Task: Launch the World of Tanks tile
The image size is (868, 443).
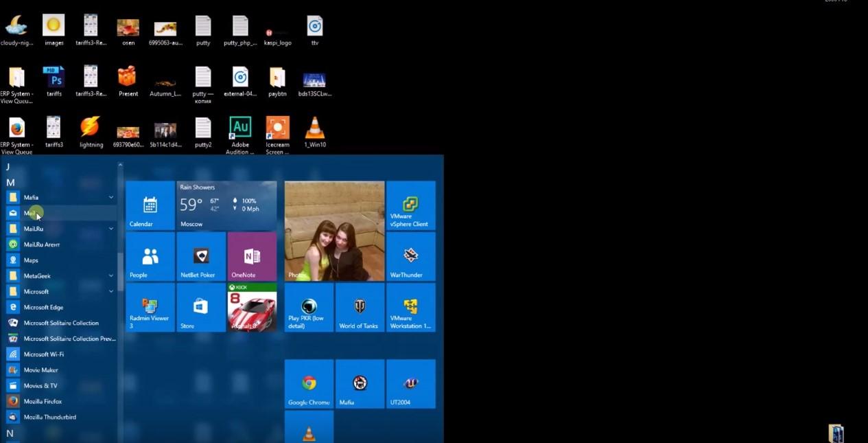Action: coord(360,307)
